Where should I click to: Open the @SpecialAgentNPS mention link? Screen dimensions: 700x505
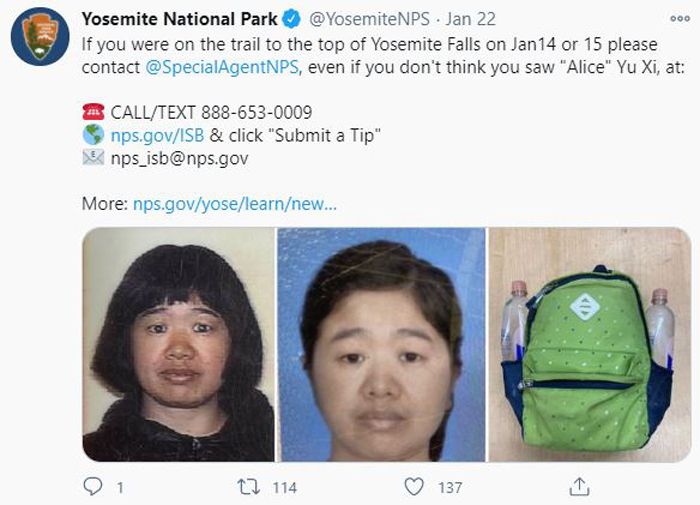click(x=222, y=67)
